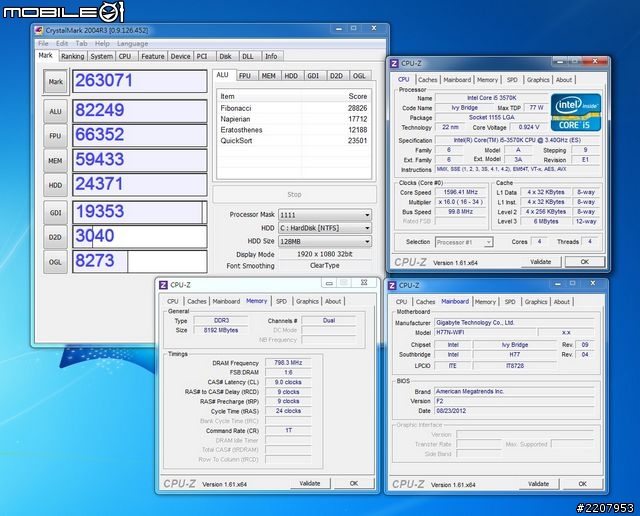Run the OGL benchmark button
Viewport: 640px width, 516px height.
56,262
